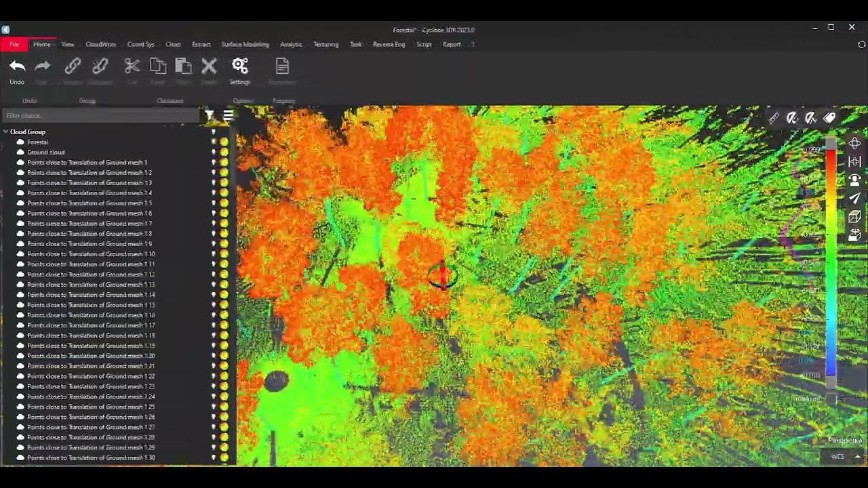
Task: Click the Redo arrow icon
Action: [x=42, y=66]
